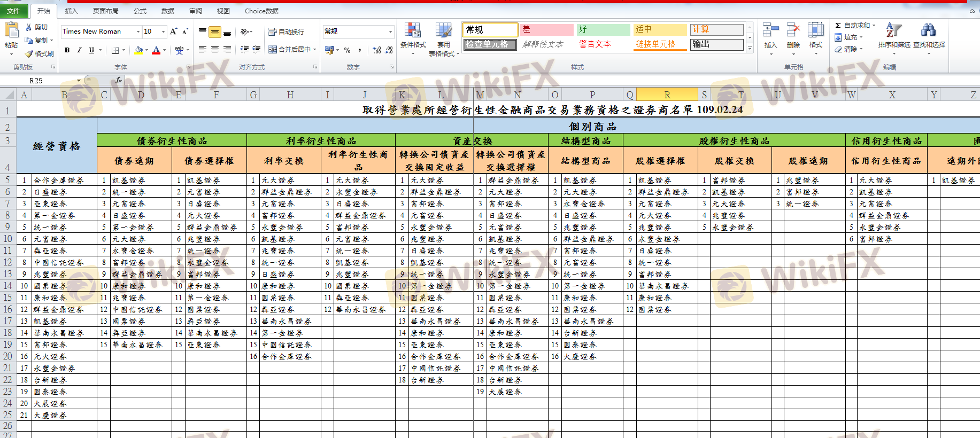Viewport: 980px width, 438px height.
Task: Click the Cut (剪切) scissors icon
Action: point(29,27)
